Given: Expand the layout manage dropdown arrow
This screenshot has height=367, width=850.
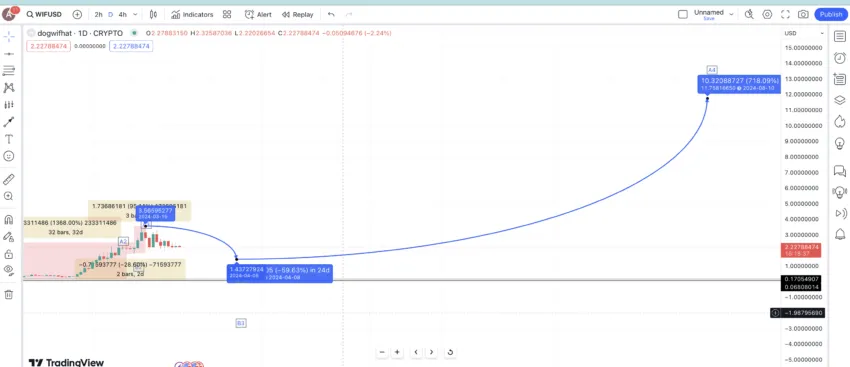Looking at the screenshot, I should (x=731, y=15).
